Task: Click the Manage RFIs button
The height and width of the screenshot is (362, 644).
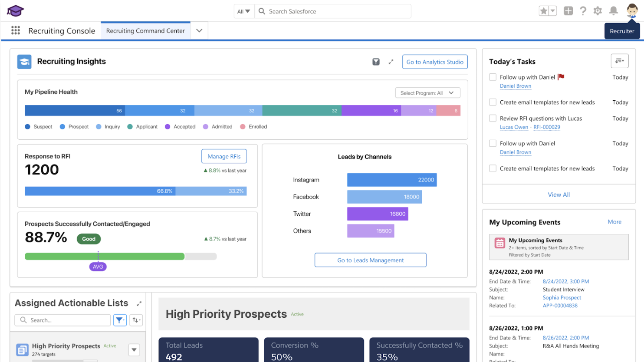Action: click(224, 156)
